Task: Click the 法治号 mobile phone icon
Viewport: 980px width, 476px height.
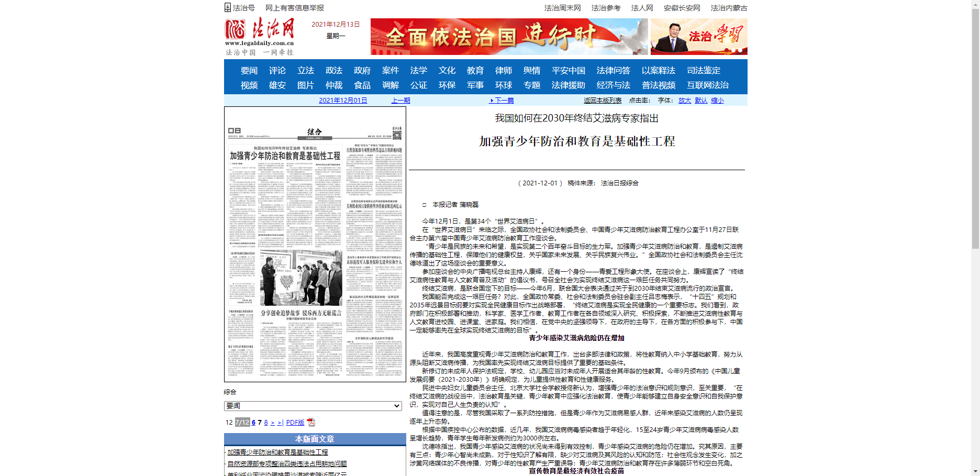Action: click(x=228, y=7)
